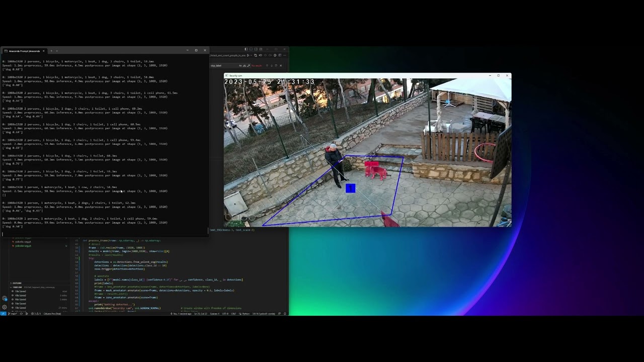Image resolution: width=644 pixels, height=362 pixels.
Task: Click the Security cam window title bar
Action: point(367,75)
